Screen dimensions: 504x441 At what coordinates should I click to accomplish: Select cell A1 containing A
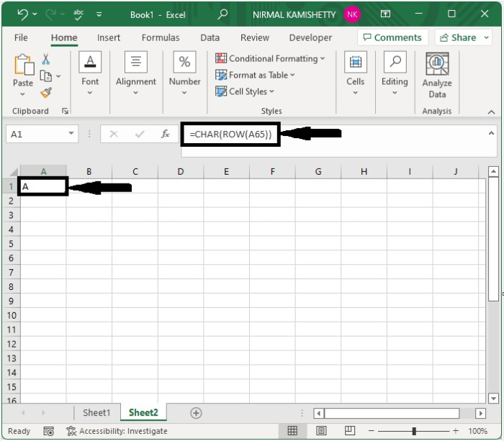click(x=43, y=186)
